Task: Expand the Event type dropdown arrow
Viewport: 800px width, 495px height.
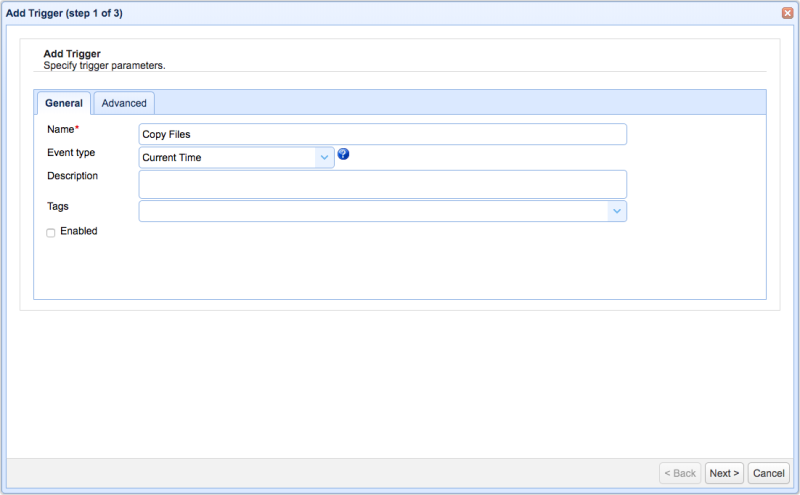Action: pyautogui.click(x=324, y=157)
